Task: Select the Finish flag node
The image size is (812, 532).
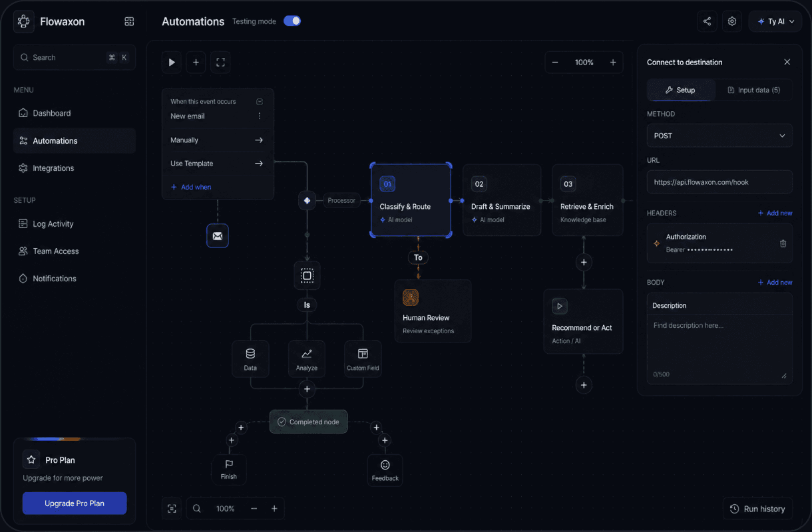Action: tap(229, 469)
